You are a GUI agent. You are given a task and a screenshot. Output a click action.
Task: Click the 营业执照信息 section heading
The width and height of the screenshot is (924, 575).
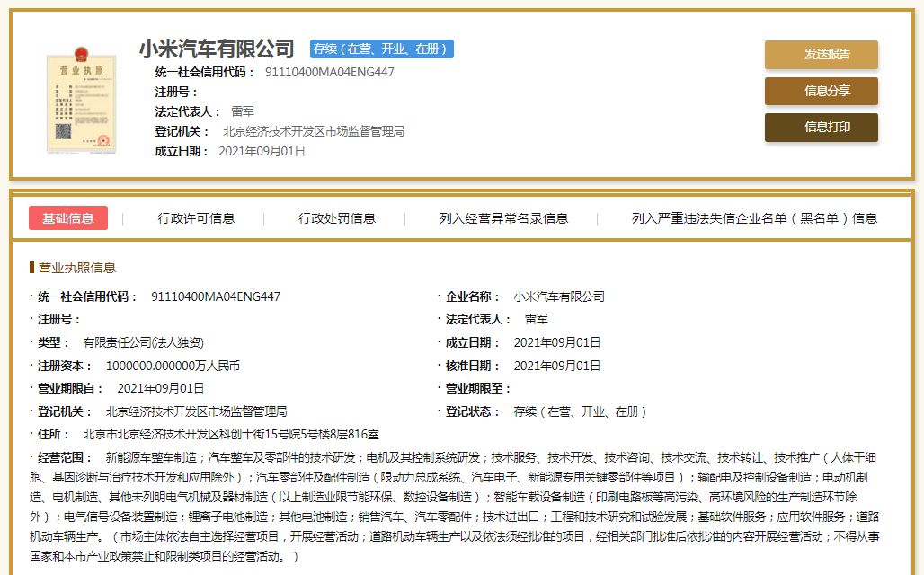(x=77, y=268)
